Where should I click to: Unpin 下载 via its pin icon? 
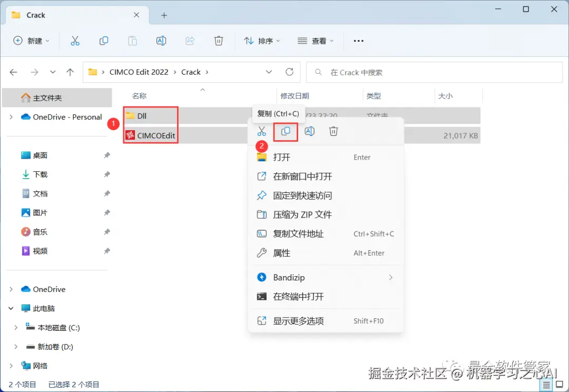[106, 174]
